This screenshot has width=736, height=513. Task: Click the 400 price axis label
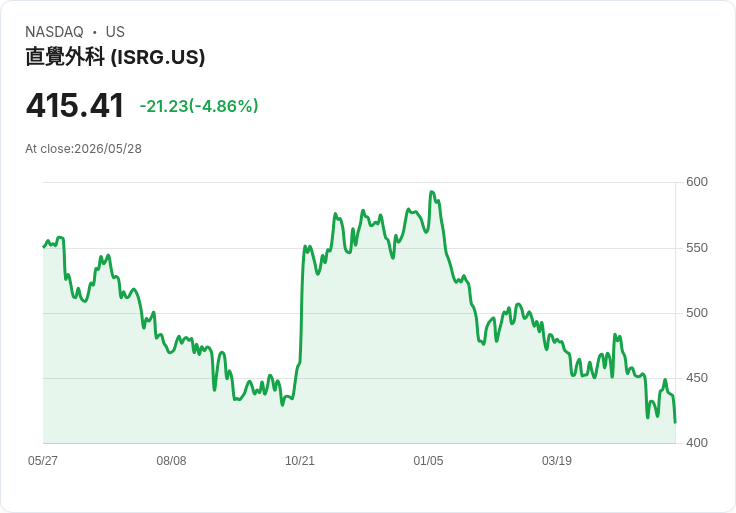click(697, 443)
